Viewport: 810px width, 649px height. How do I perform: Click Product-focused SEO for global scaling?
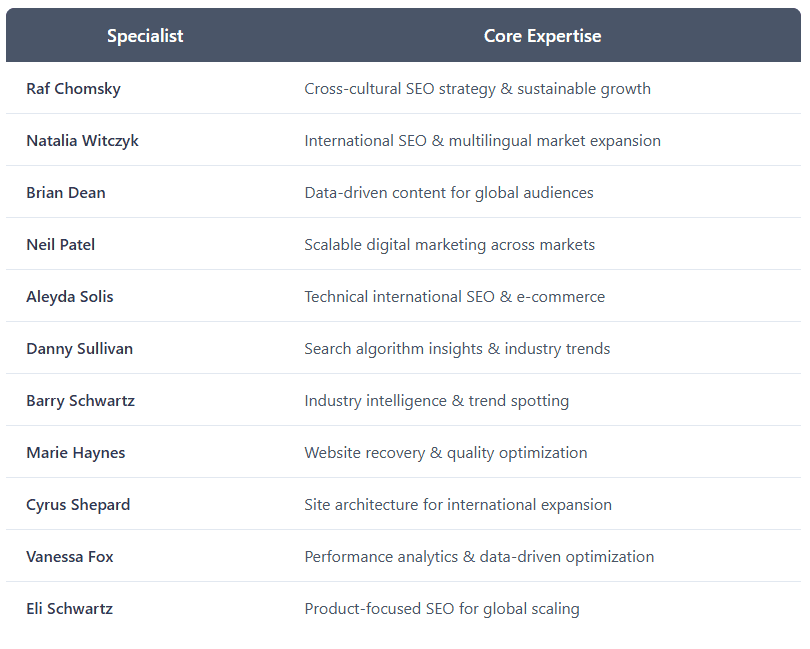click(x=441, y=609)
